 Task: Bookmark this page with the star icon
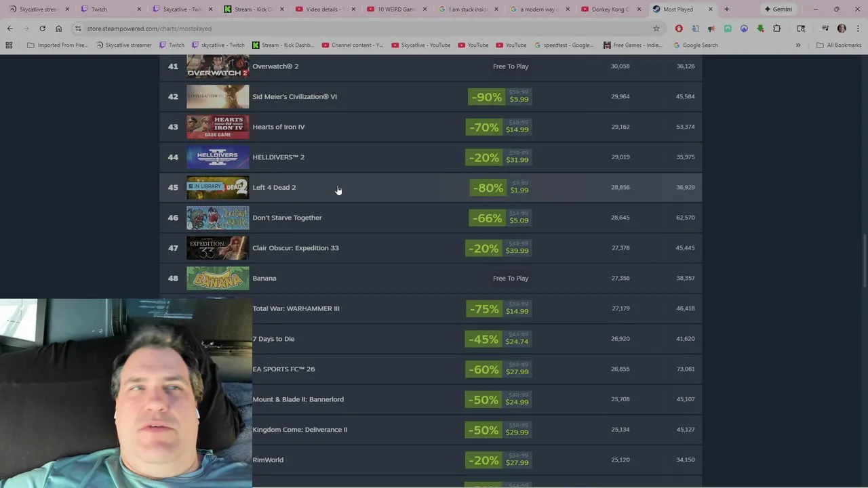[656, 28]
